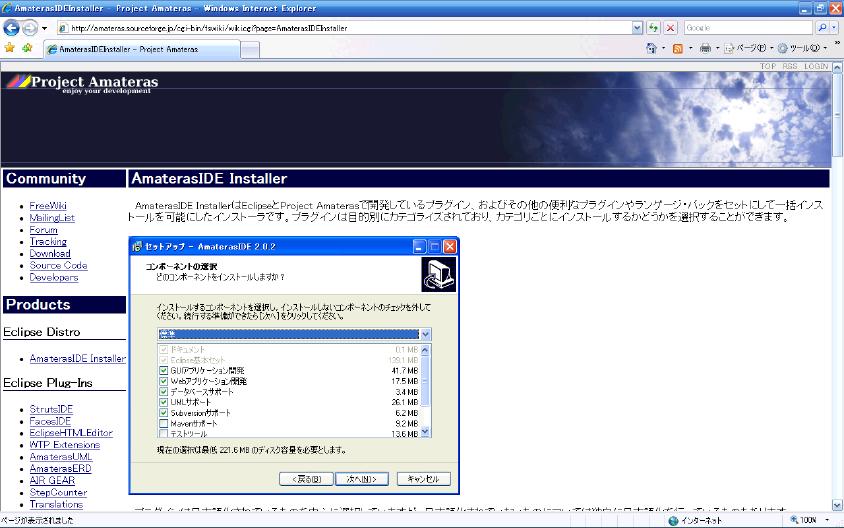The width and height of the screenshot is (844, 528).
Task: Open the MailingList link
Action: click(x=52, y=217)
